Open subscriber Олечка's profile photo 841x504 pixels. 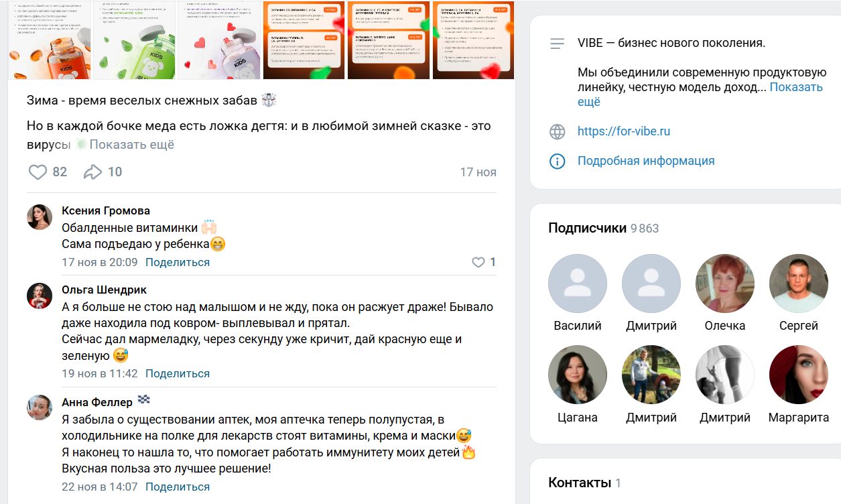coord(725,283)
